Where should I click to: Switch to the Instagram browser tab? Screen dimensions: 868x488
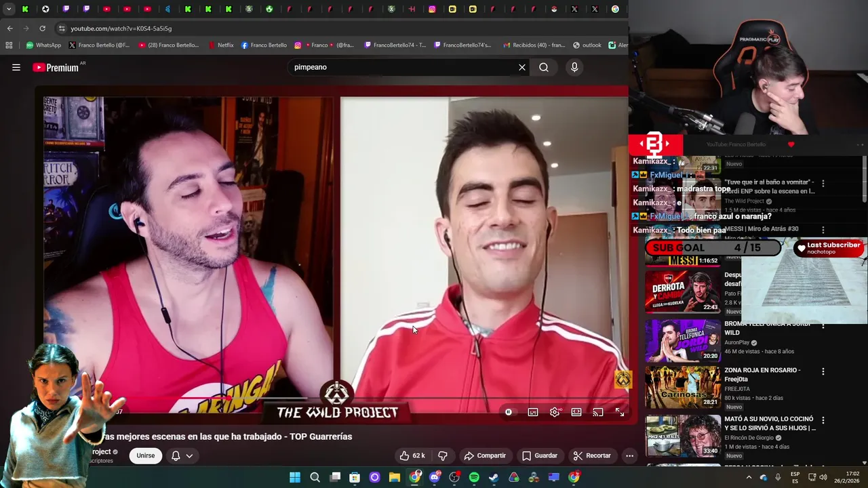pyautogui.click(x=432, y=9)
